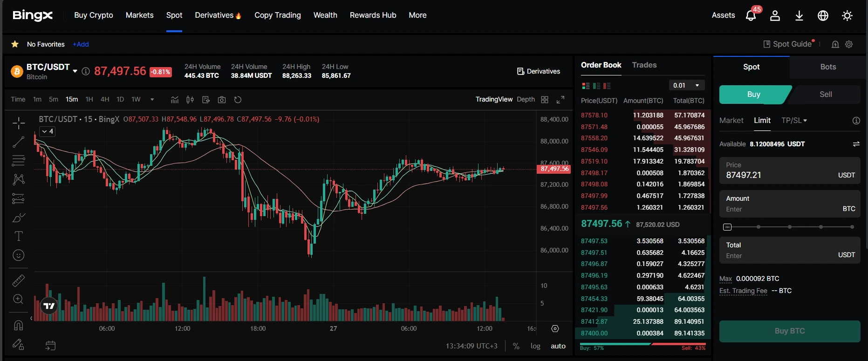Open the user profile menu
Image resolution: width=868 pixels, height=361 pixels.
tap(775, 16)
